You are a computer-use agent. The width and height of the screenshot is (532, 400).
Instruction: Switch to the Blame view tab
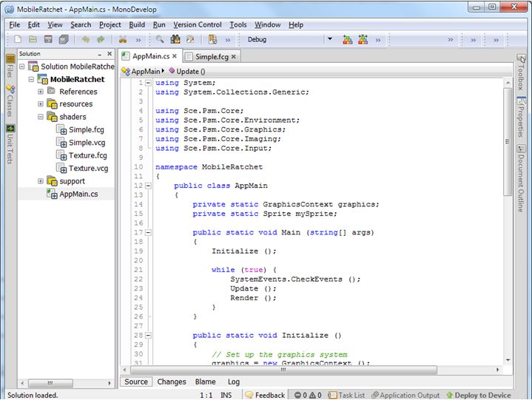point(206,382)
